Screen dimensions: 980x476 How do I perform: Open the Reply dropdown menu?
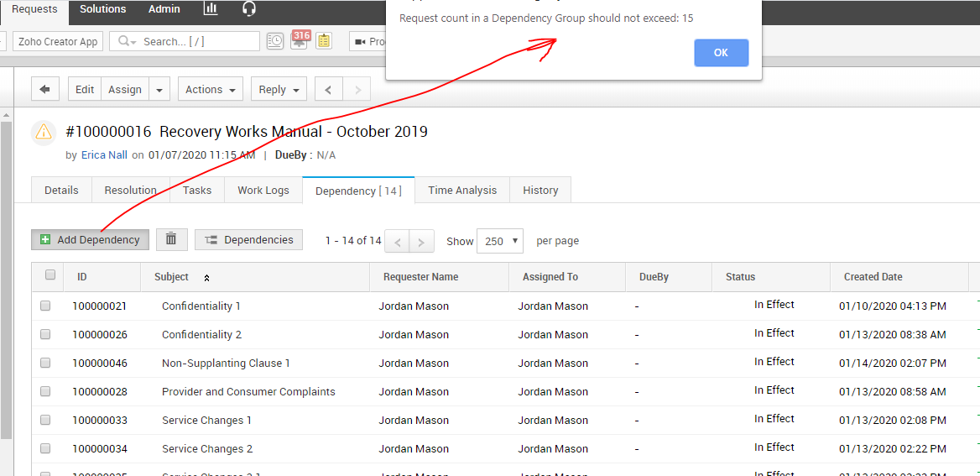click(x=279, y=90)
